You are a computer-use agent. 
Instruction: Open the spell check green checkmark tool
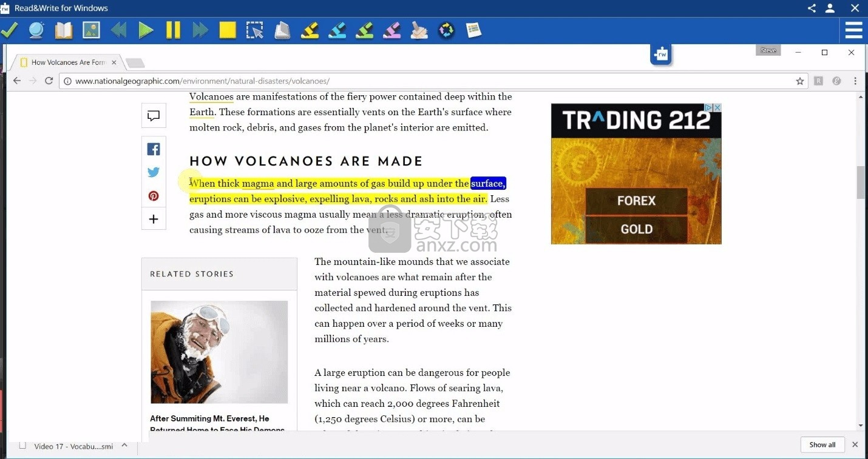coord(9,30)
